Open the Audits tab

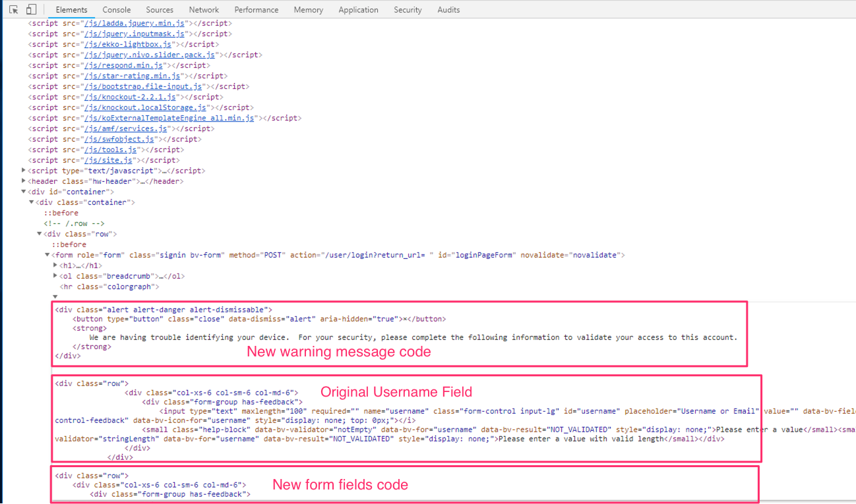pos(448,10)
